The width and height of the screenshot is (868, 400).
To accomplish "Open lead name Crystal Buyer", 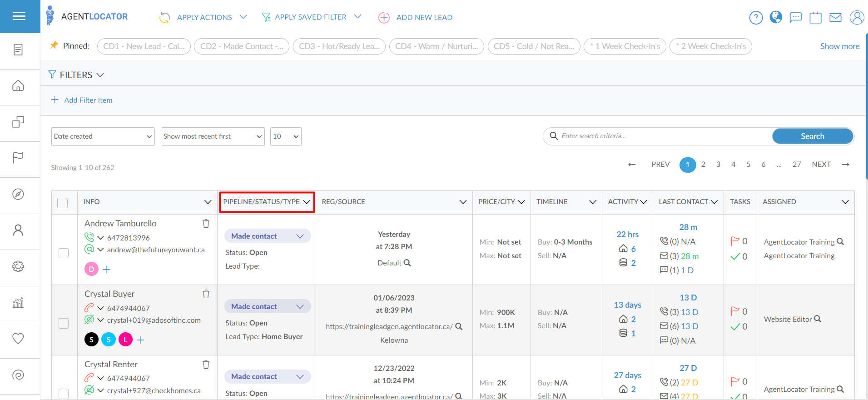I will 109,294.
